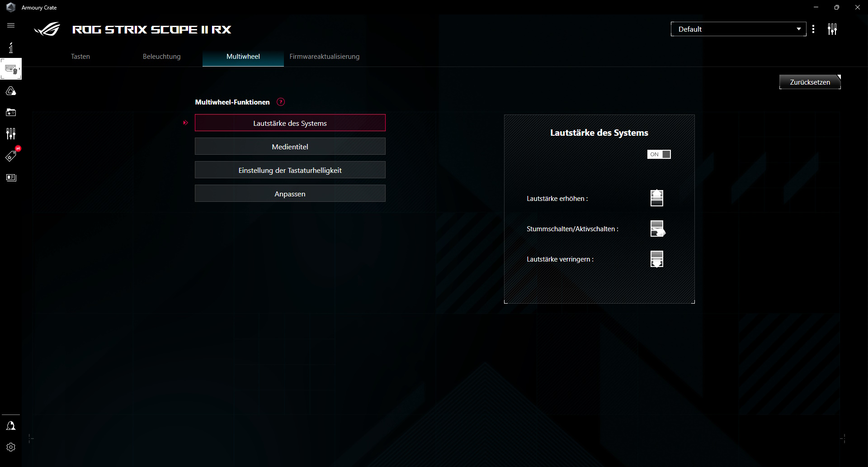
Task: Open the news feed icon
Action: (11, 177)
